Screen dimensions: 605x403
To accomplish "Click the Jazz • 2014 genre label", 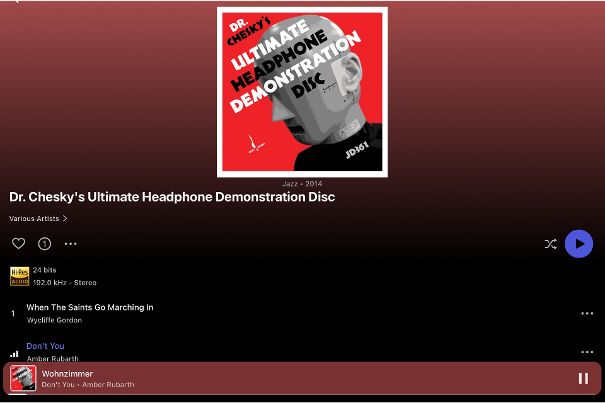I will (302, 184).
